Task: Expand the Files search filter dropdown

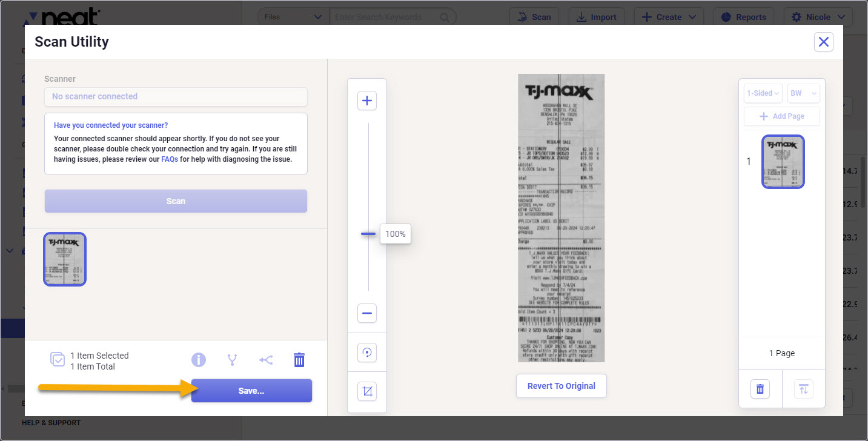Action: pyautogui.click(x=293, y=16)
